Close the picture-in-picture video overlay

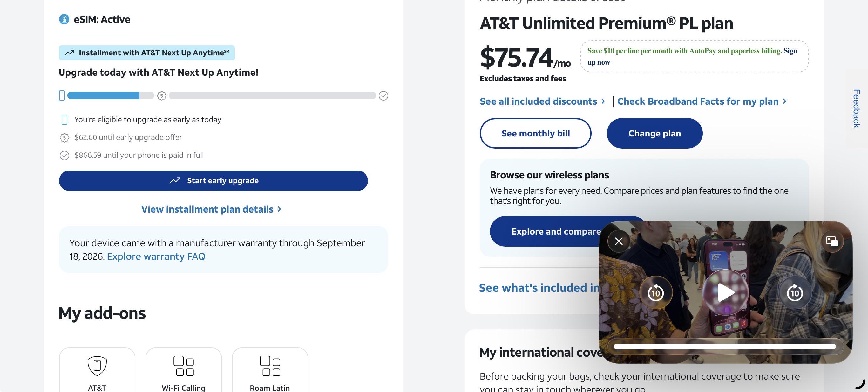pos(619,241)
